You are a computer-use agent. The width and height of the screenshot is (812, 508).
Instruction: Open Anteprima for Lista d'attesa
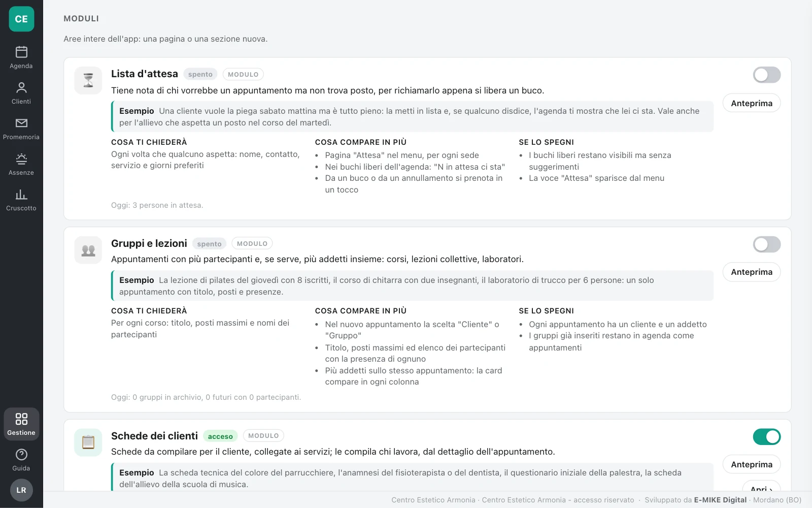click(x=752, y=103)
